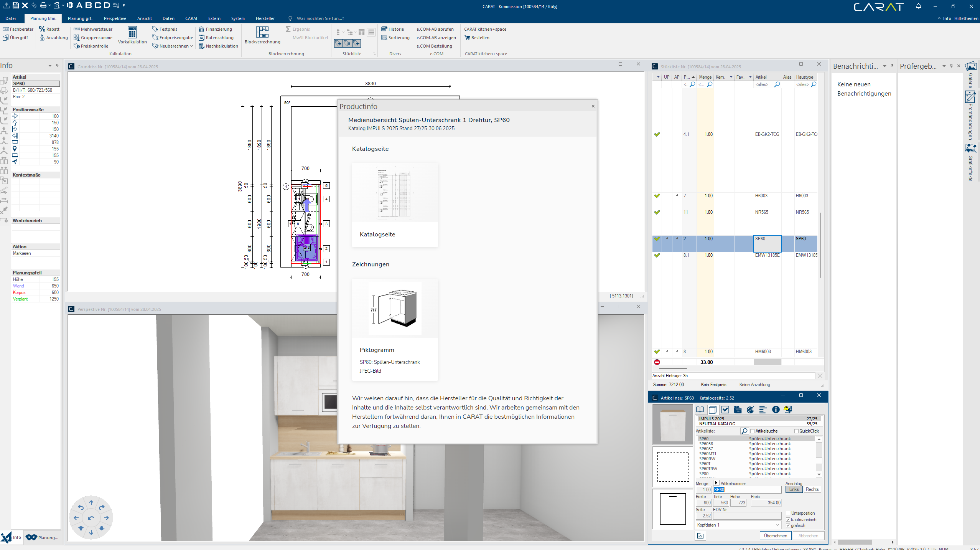The width and height of the screenshot is (980, 550).
Task: Click the info icon in the Artikel dialog
Action: point(776,410)
